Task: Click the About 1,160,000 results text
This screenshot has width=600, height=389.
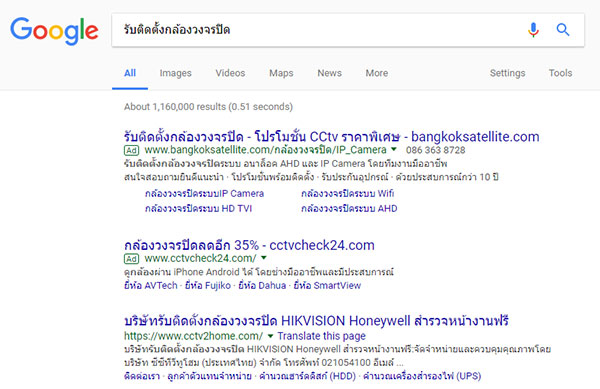Action: (208, 107)
